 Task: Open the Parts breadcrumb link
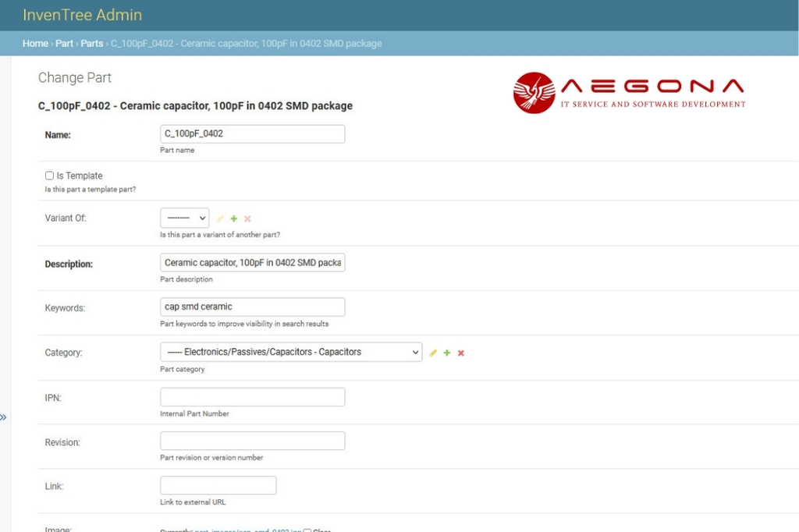coord(92,44)
